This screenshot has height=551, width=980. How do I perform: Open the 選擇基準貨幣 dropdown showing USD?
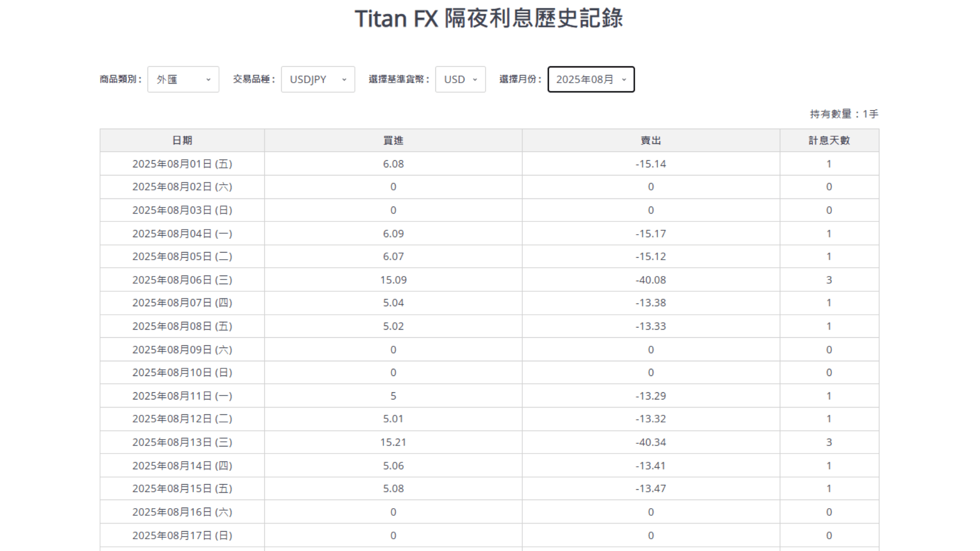(x=459, y=79)
